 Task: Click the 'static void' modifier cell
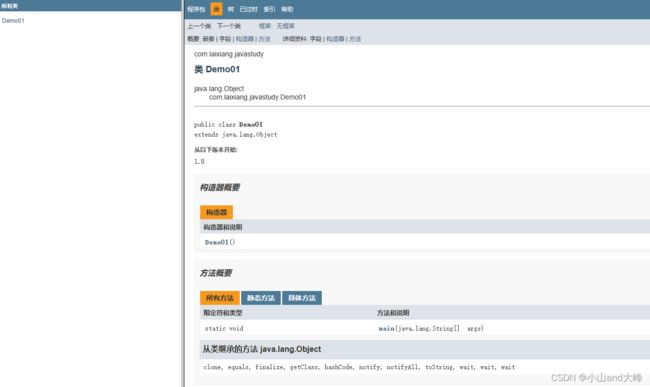tap(224, 328)
